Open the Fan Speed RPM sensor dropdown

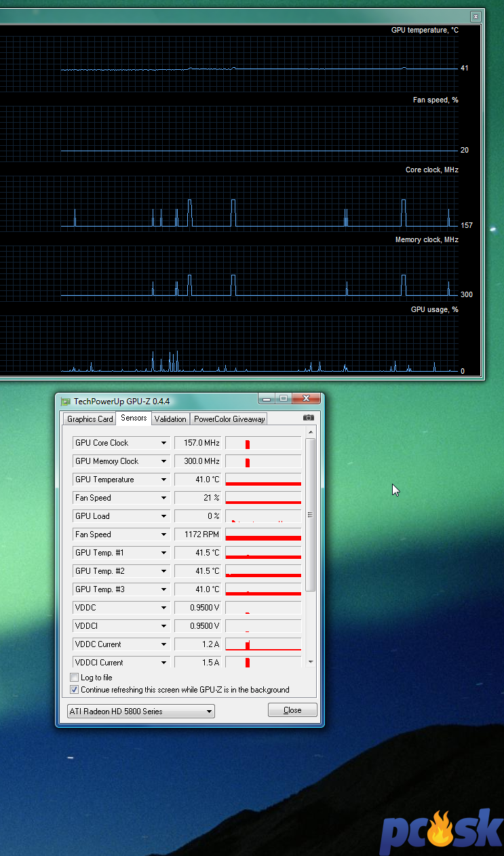[x=163, y=534]
